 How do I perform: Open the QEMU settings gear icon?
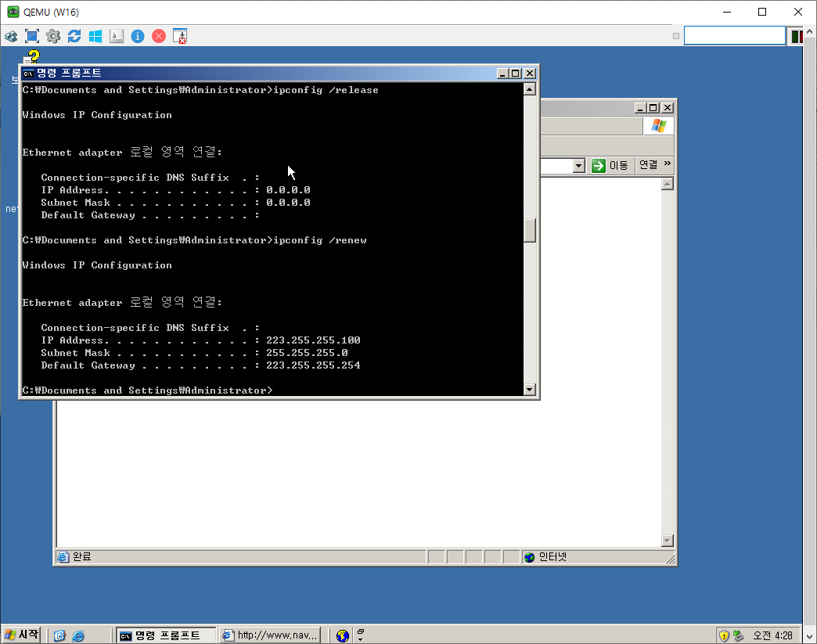[x=53, y=37]
